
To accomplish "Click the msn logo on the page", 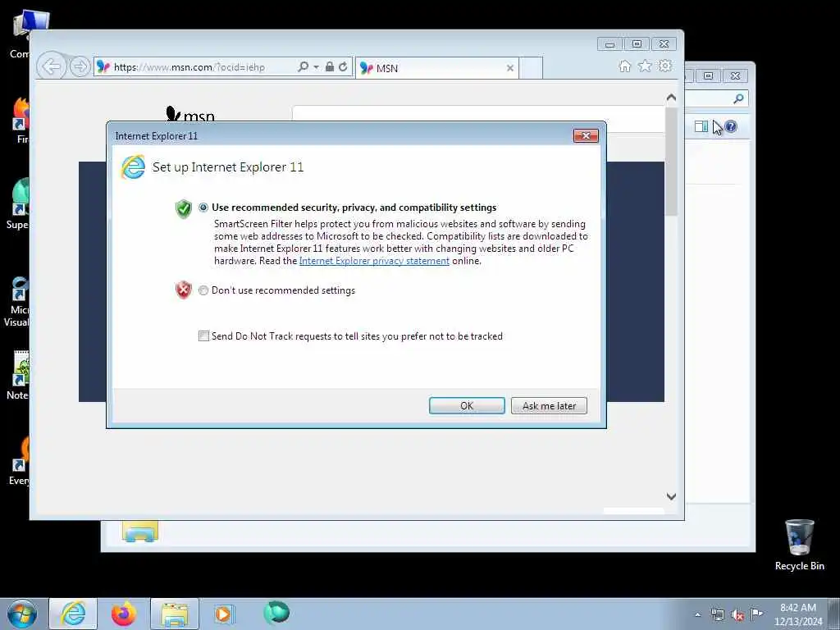I will [190, 114].
